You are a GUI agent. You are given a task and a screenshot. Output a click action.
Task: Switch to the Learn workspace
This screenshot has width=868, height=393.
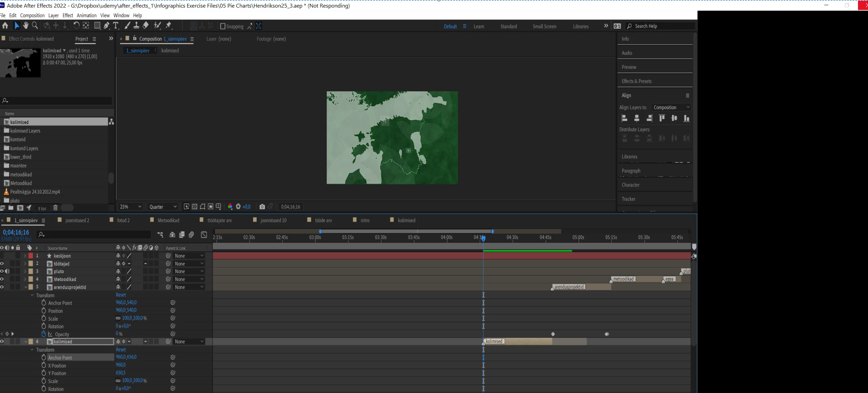tap(479, 26)
